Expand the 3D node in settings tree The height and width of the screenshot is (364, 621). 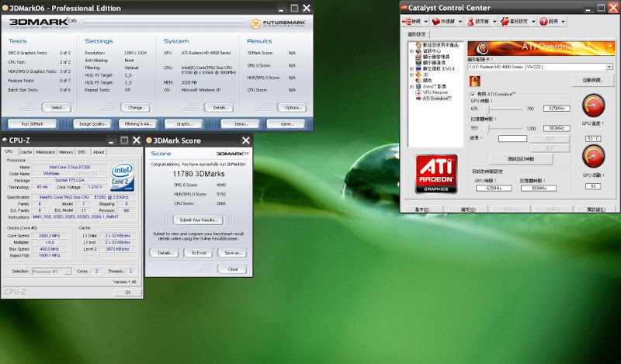pos(411,74)
